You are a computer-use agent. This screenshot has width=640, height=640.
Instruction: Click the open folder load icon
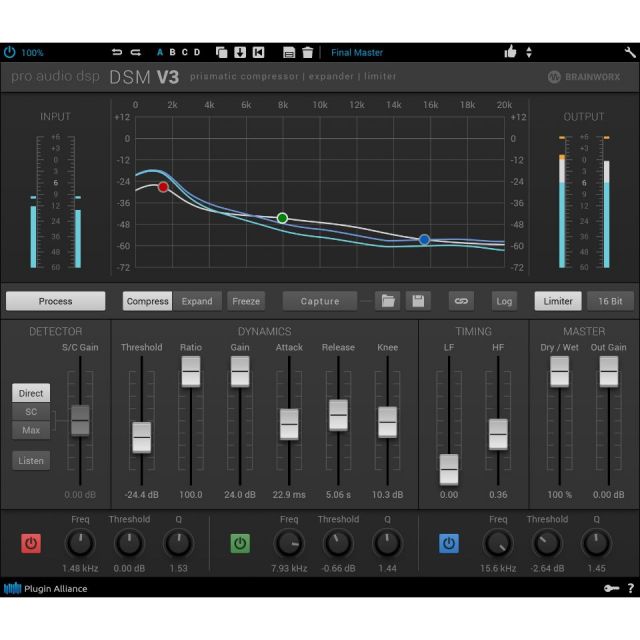[388, 301]
